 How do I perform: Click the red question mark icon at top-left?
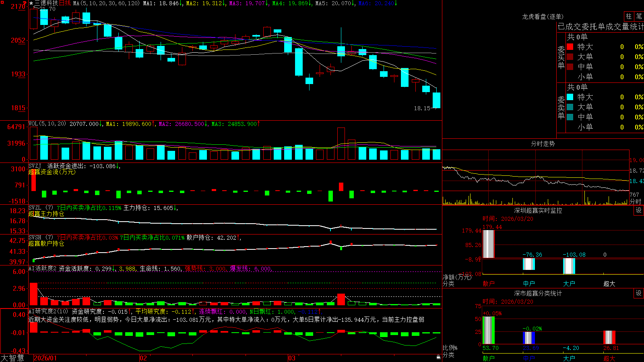pyautogui.click(x=25, y=3)
